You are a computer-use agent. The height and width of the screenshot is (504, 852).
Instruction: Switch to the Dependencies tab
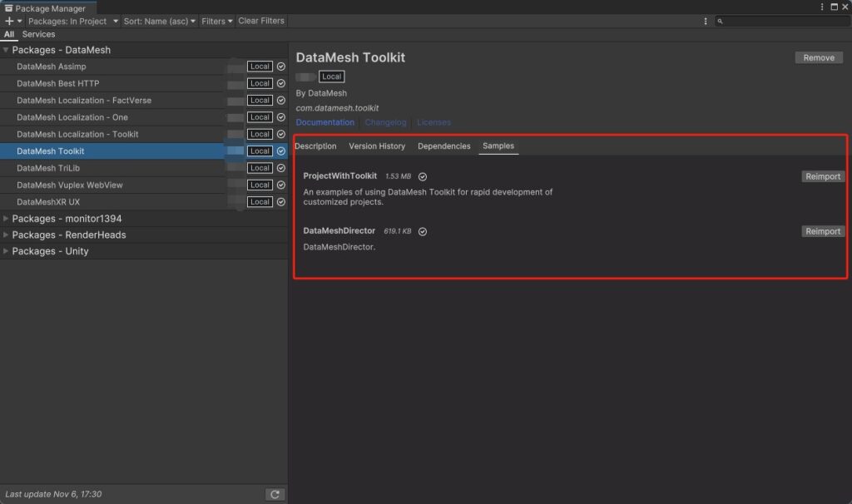(x=443, y=146)
